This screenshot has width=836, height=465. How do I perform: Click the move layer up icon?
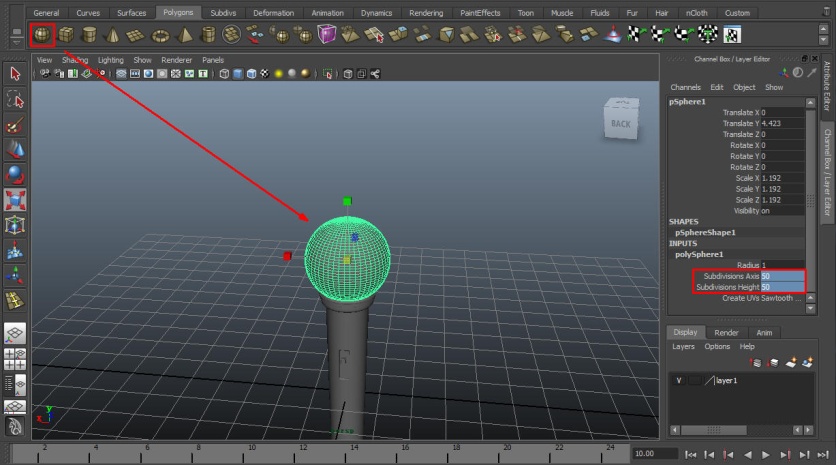pyautogui.click(x=755, y=363)
